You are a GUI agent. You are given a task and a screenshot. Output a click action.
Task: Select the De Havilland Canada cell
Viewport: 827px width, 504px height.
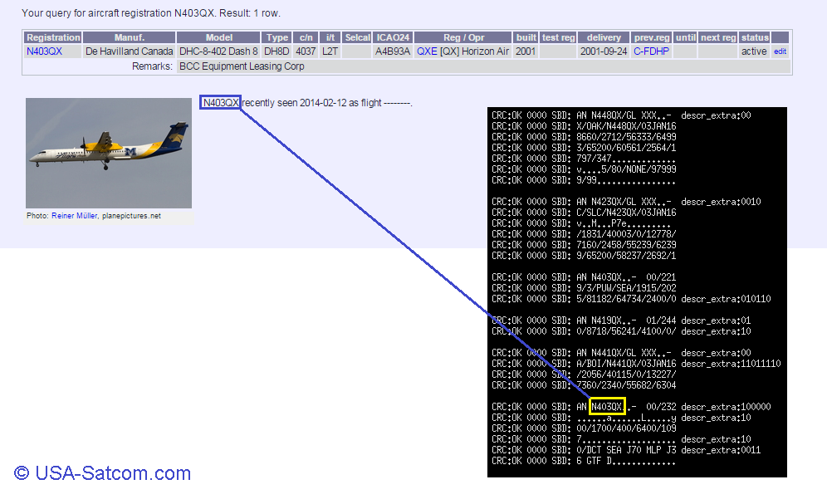pos(130,51)
